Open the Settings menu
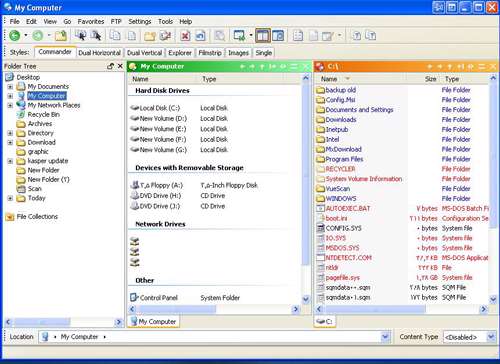Image resolution: width=500 pixels, height=364 pixels. 140,22
